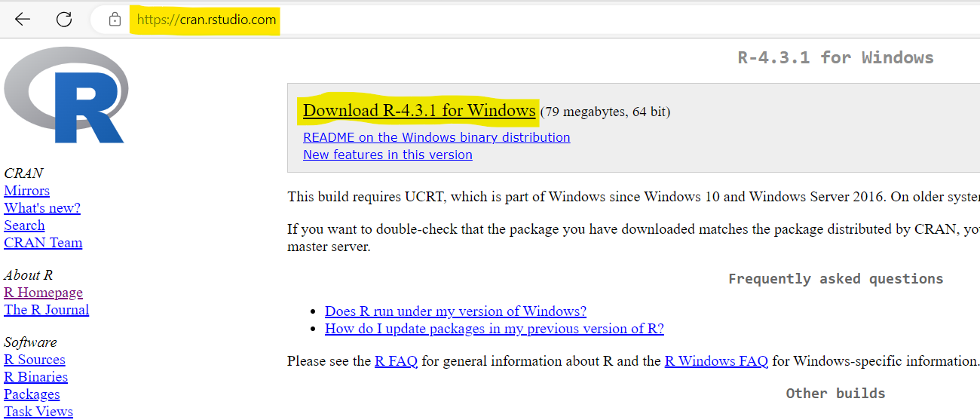Image resolution: width=980 pixels, height=420 pixels.
Task: Open README on the Windows binary distribution
Action: (x=436, y=137)
